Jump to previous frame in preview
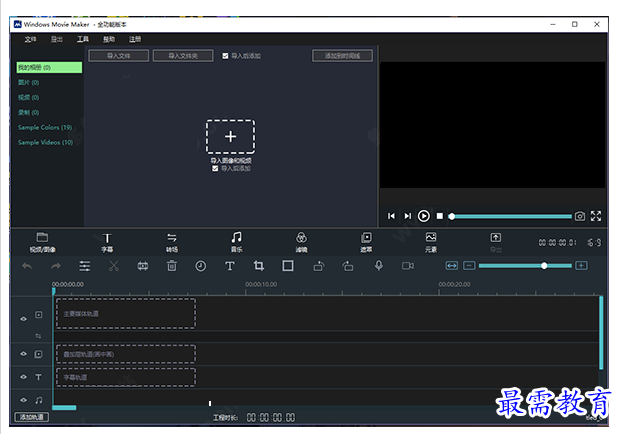620x434 pixels. point(391,216)
